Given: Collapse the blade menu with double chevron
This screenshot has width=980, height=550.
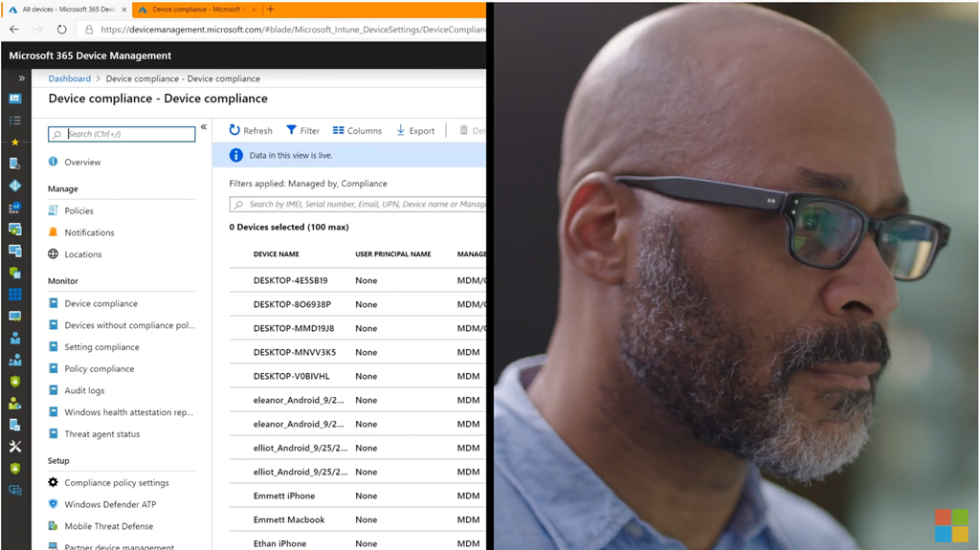Looking at the screenshot, I should point(203,127).
